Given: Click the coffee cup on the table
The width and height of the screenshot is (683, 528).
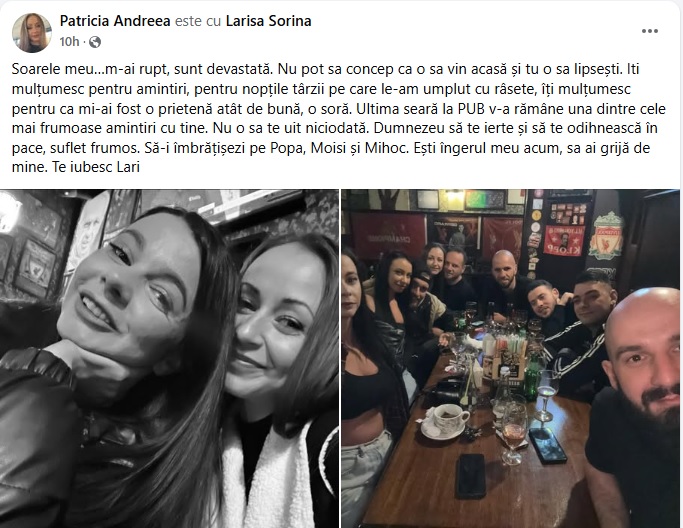Looking at the screenshot, I should coord(446,419).
